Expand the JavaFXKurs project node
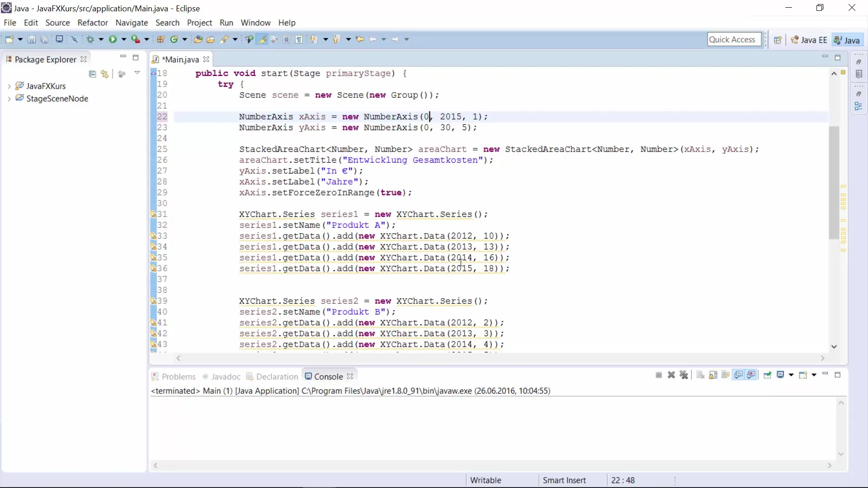 click(9, 86)
